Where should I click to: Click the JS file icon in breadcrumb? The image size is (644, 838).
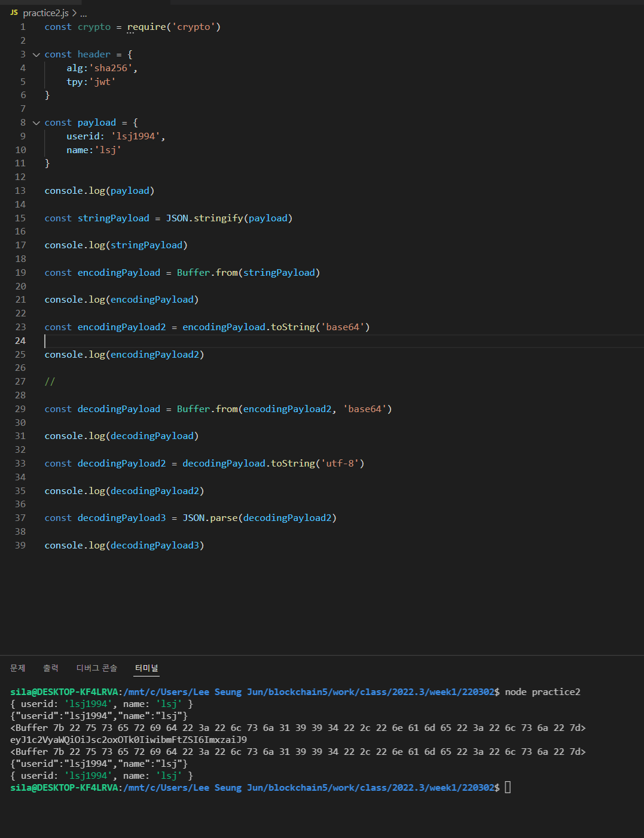pos(14,13)
